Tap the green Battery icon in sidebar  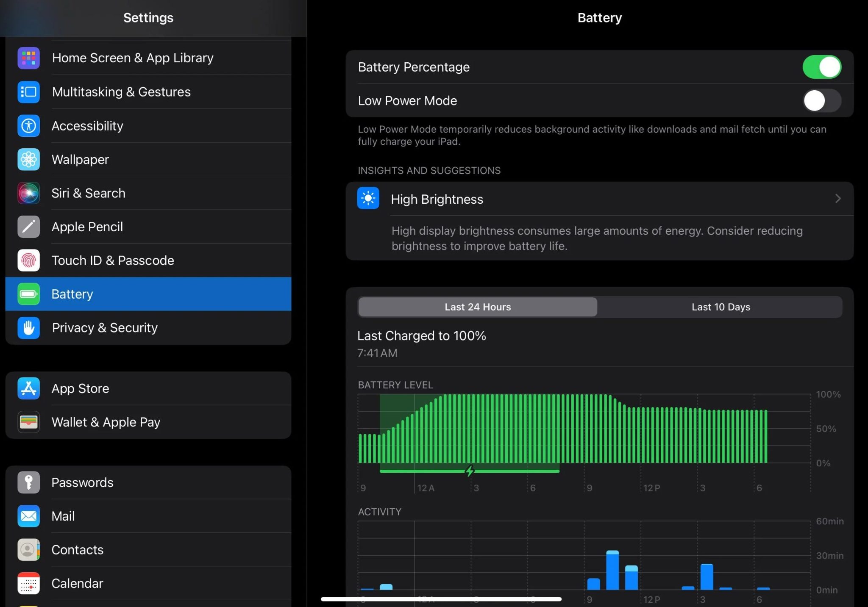(x=28, y=294)
